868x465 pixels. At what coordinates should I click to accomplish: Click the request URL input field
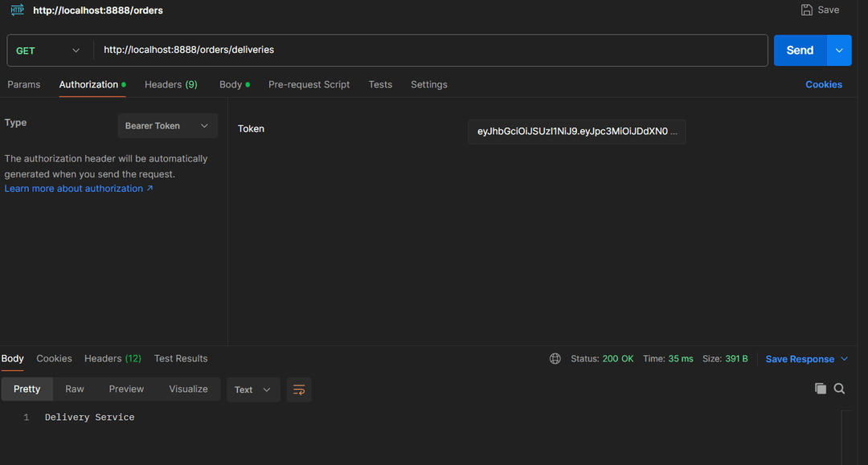(430, 50)
